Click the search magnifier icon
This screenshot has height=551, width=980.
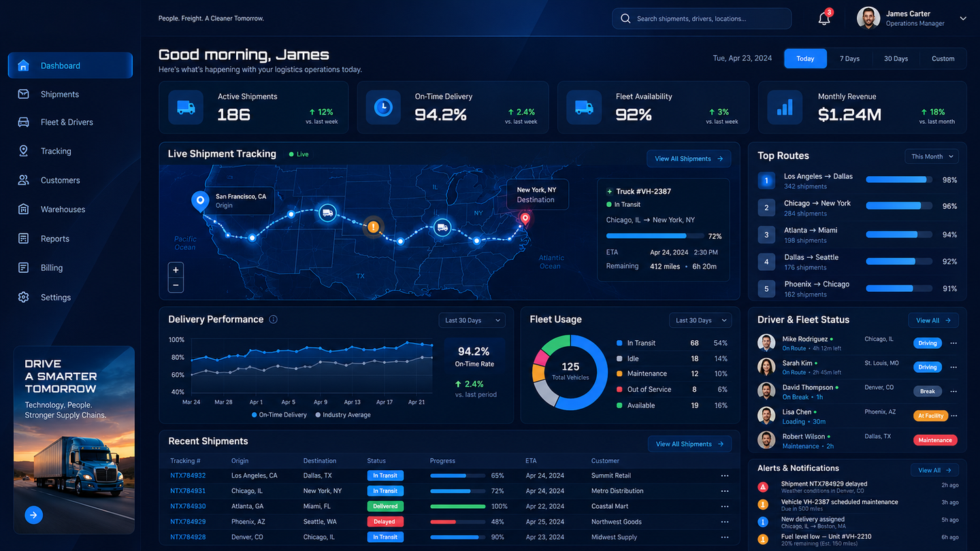625,19
